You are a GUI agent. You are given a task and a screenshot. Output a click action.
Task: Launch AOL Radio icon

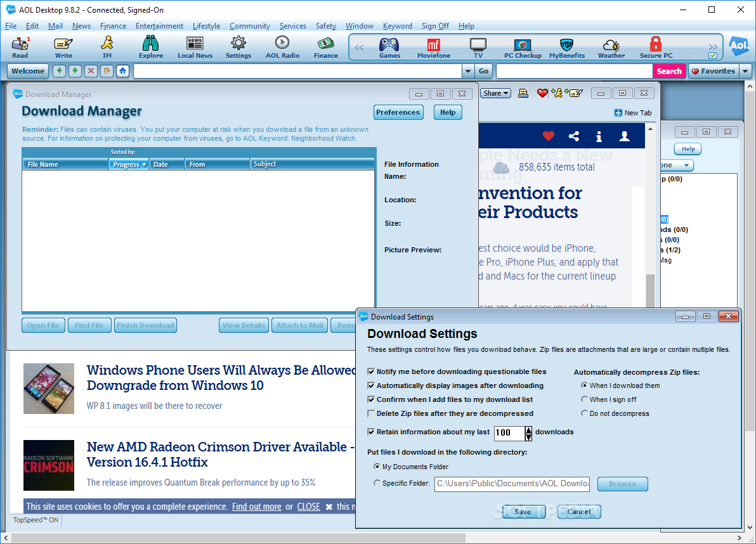tap(282, 47)
